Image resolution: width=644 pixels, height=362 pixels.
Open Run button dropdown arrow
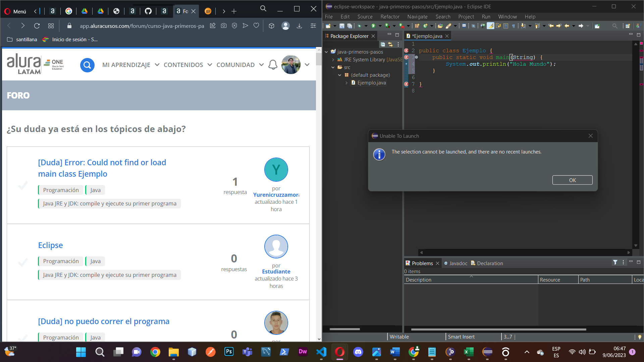point(380,26)
